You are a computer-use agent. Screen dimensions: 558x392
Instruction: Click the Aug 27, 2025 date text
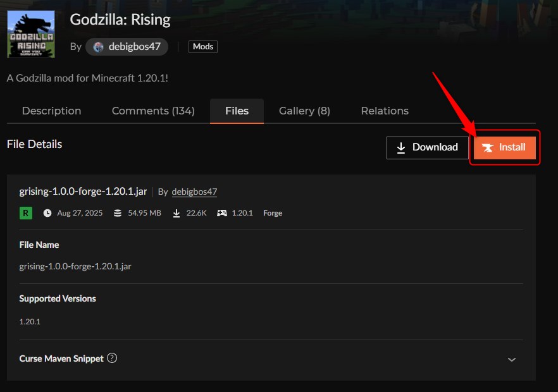point(80,213)
